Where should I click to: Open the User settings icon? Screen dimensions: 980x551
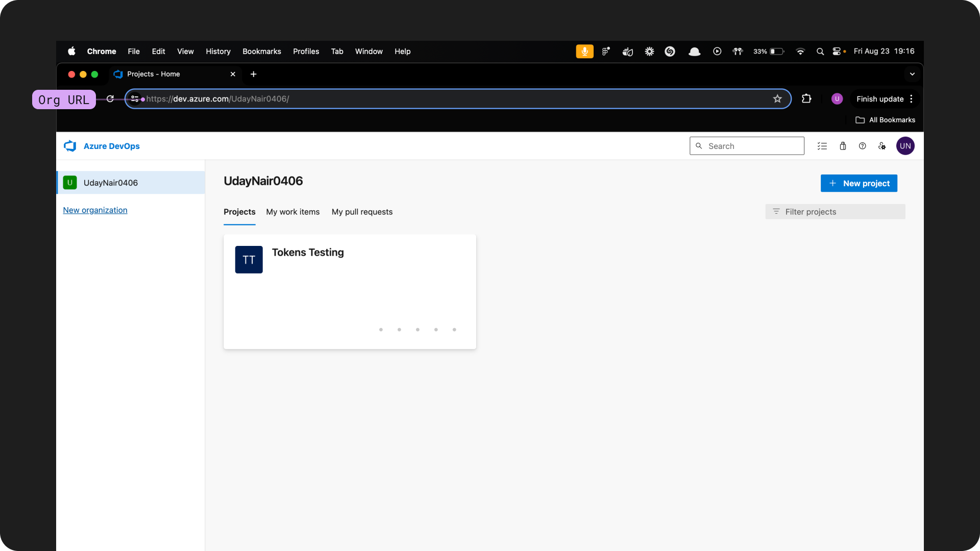[882, 146]
